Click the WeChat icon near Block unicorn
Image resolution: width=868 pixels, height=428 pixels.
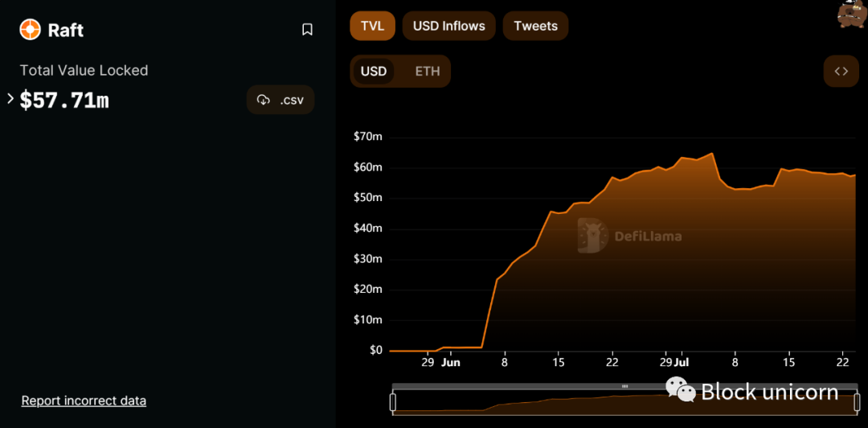pos(680,390)
